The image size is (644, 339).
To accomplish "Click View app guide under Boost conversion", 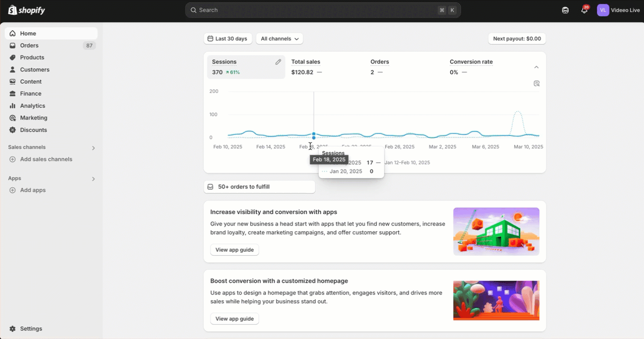I will pyautogui.click(x=234, y=318).
